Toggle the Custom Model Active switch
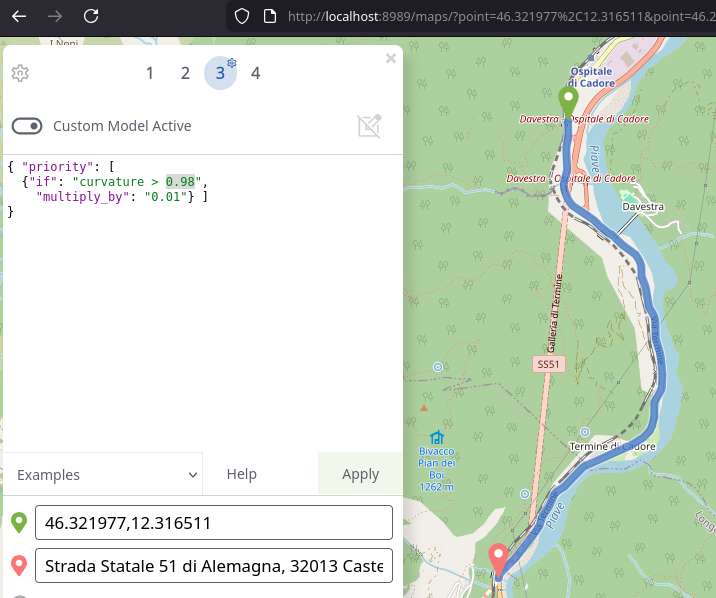The width and height of the screenshot is (716, 598). pyautogui.click(x=27, y=126)
